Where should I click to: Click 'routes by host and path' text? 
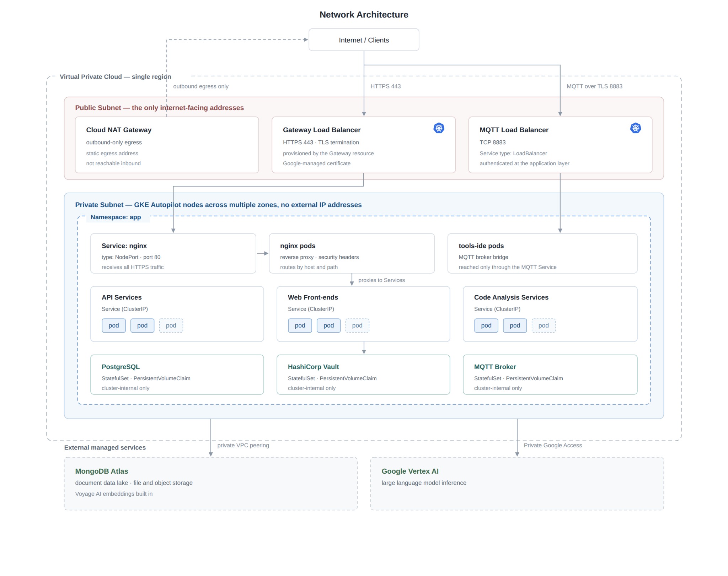[309, 267]
